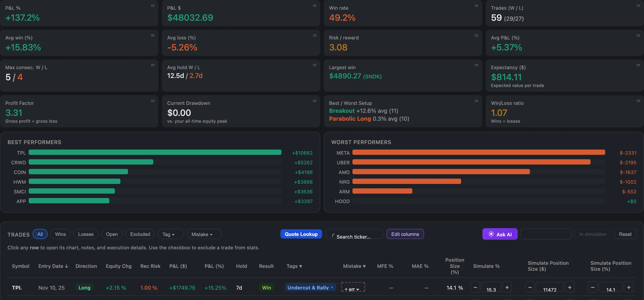Image resolution: width=644 pixels, height=300 pixels.
Task: Click the Search ticker field
Action: [x=354, y=234]
